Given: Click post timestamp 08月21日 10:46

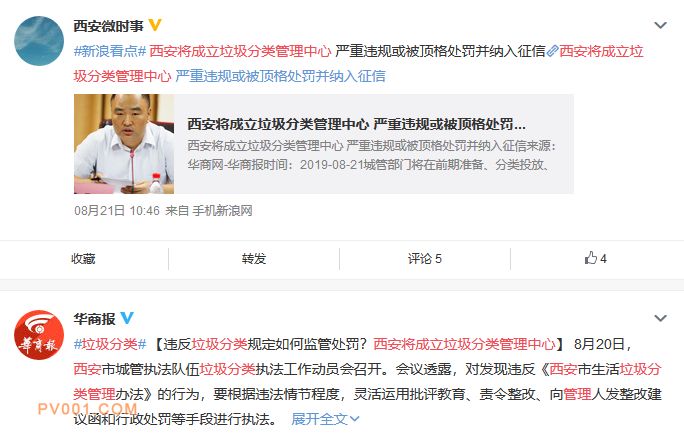Looking at the screenshot, I should tap(117, 211).
